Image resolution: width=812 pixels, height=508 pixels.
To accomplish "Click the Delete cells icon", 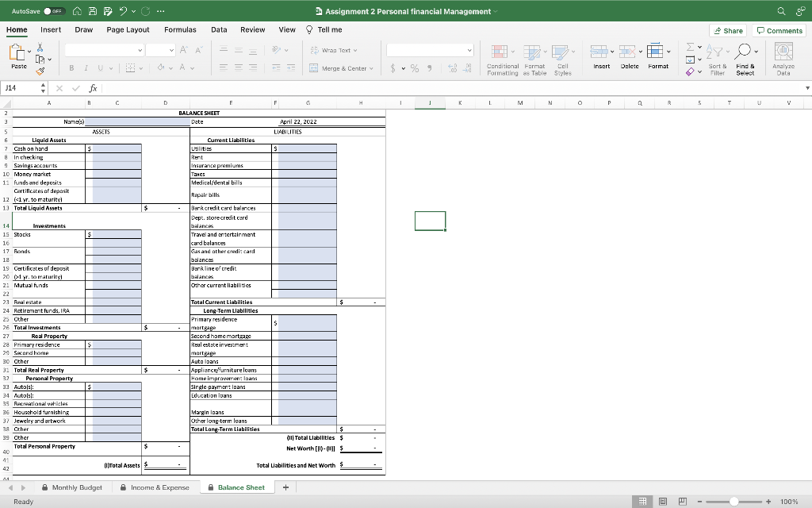I will click(627, 52).
